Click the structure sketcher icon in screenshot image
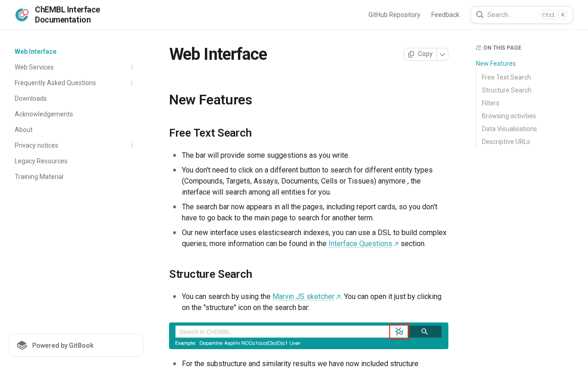This screenshot has height=368, width=588. (x=399, y=332)
